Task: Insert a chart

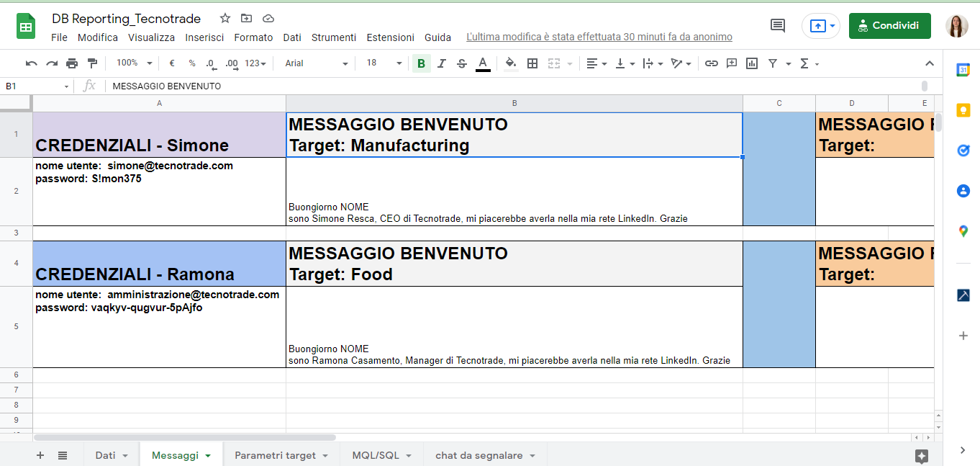Action: (752, 63)
